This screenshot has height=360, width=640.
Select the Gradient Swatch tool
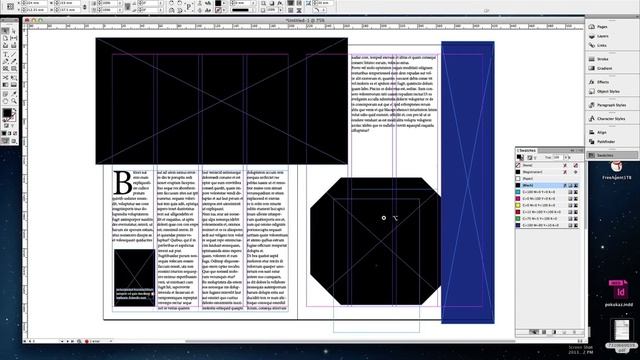[x=5, y=85]
